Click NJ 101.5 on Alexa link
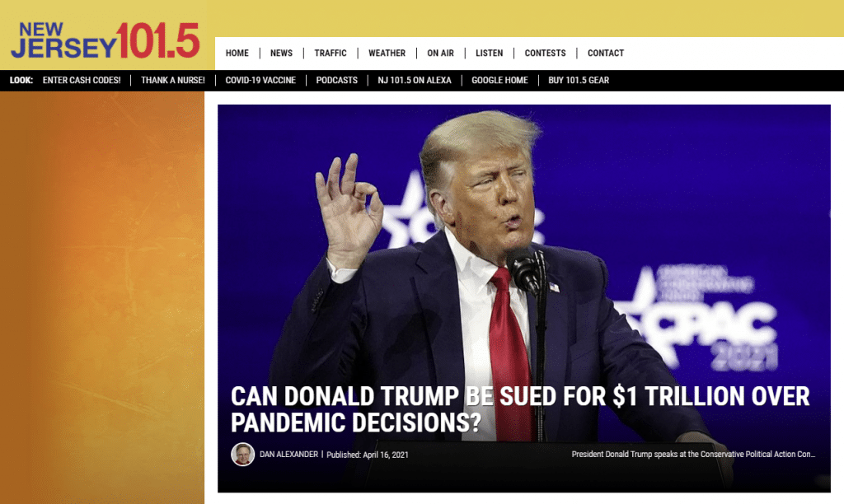This screenshot has width=844, height=504. coord(415,80)
